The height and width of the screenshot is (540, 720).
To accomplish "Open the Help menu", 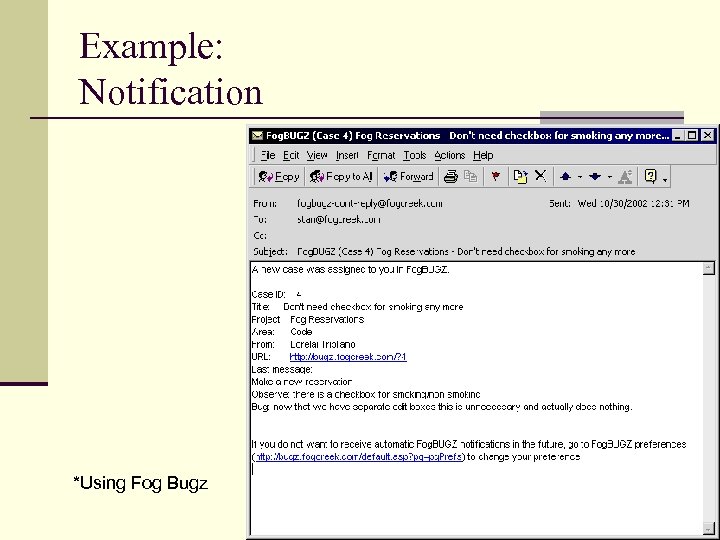I will [x=483, y=155].
